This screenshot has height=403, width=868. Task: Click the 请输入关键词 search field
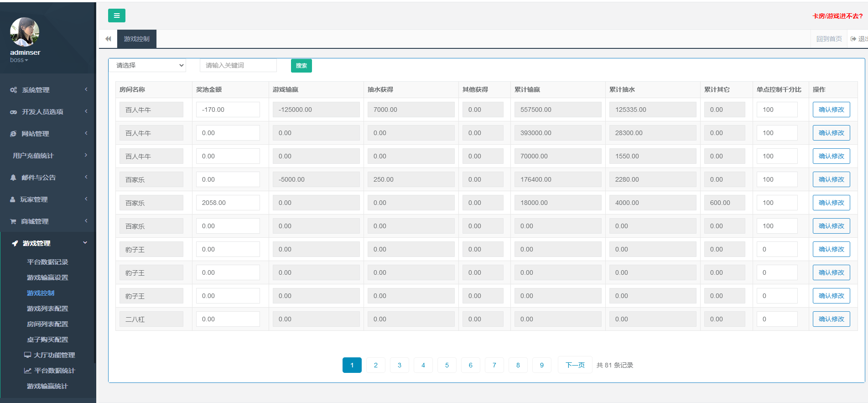238,65
